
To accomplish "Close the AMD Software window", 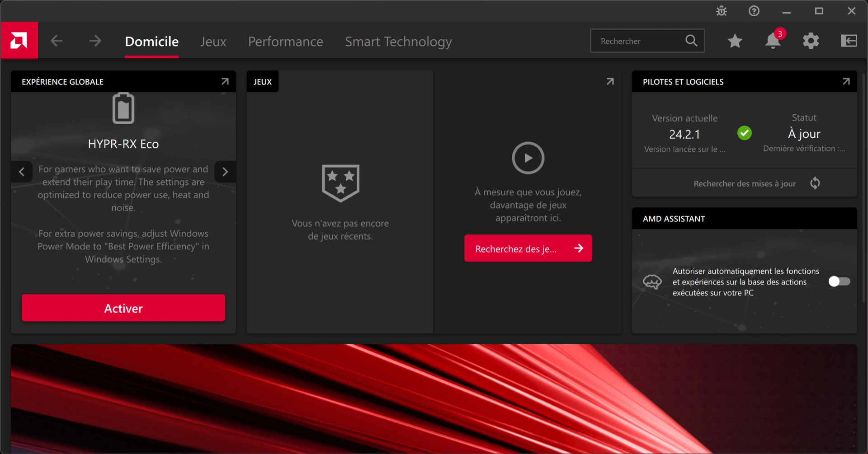I will point(852,11).
